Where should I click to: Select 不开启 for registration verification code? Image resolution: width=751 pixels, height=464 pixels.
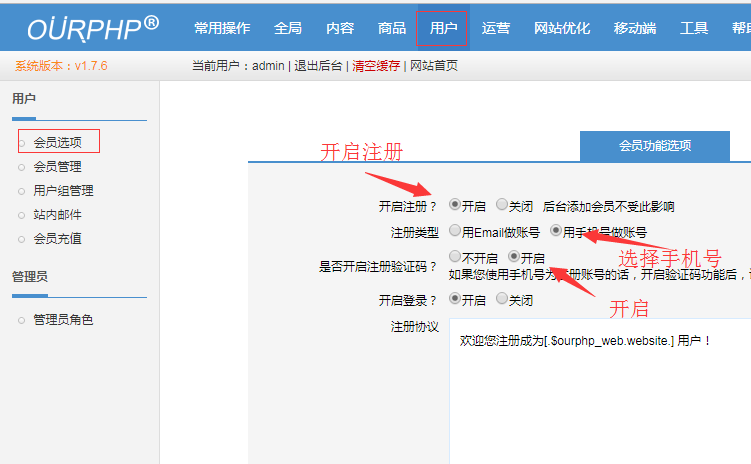455,257
